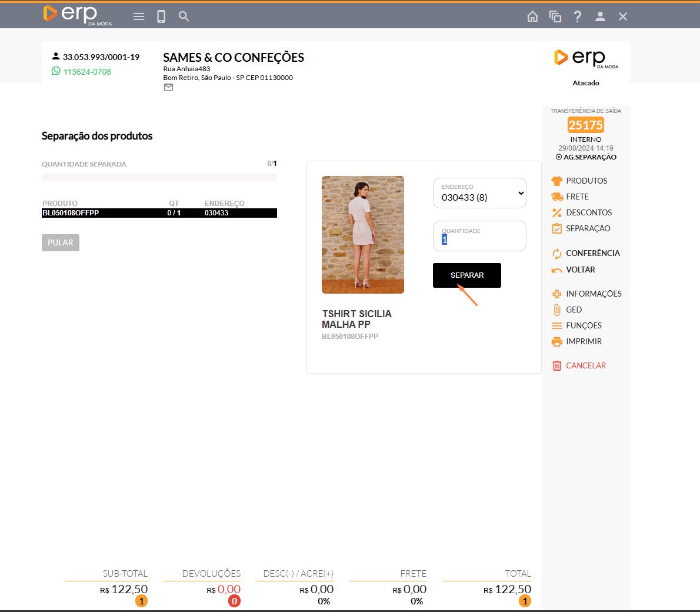The width and height of the screenshot is (700, 612).
Task: Click the mobile device icon
Action: (x=161, y=16)
